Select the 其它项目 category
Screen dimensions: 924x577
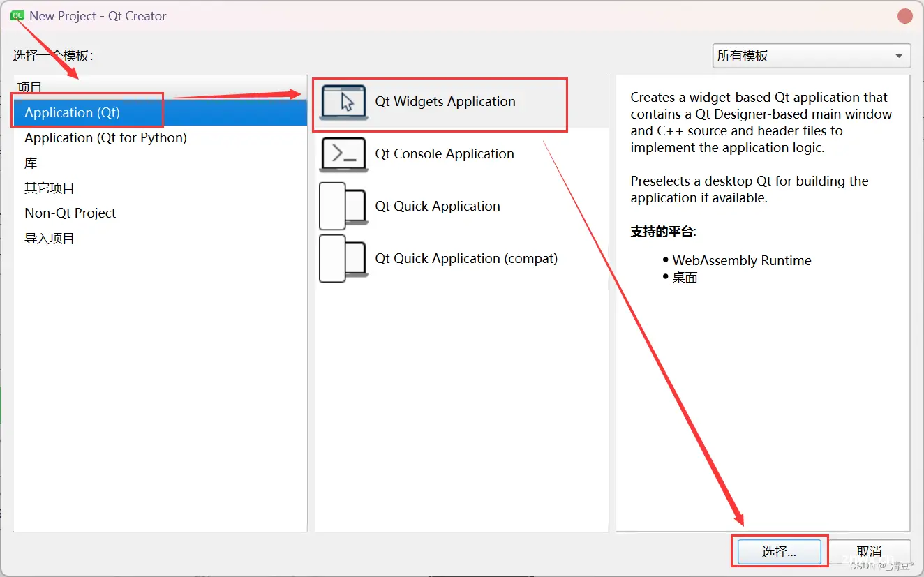161,188
